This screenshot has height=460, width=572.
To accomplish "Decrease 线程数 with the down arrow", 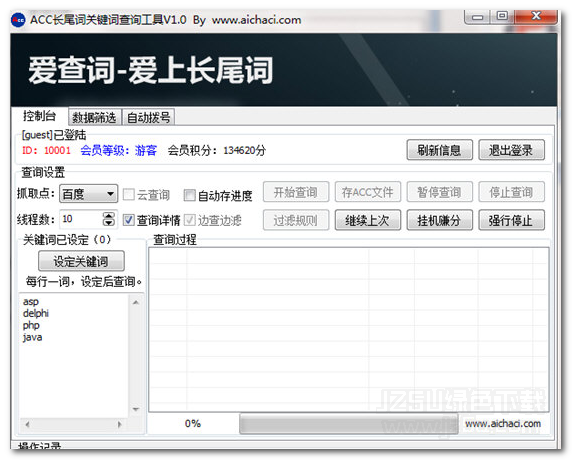I will coord(109,223).
